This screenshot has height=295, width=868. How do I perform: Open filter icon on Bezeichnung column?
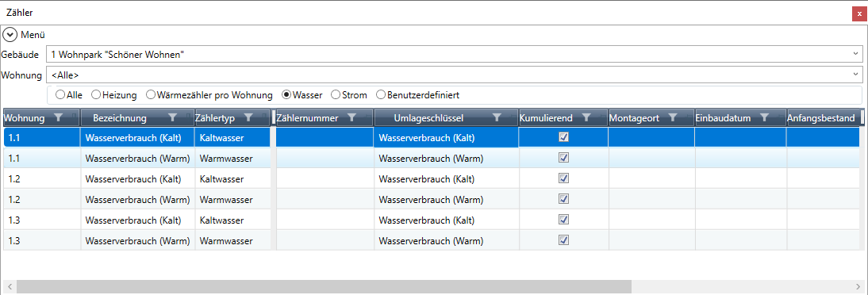[173, 117]
